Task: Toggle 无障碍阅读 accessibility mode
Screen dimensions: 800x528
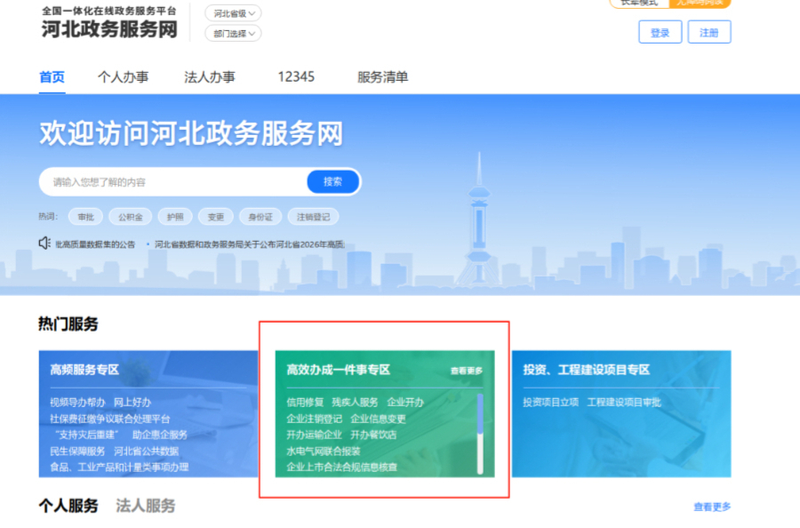Action: (701, 3)
